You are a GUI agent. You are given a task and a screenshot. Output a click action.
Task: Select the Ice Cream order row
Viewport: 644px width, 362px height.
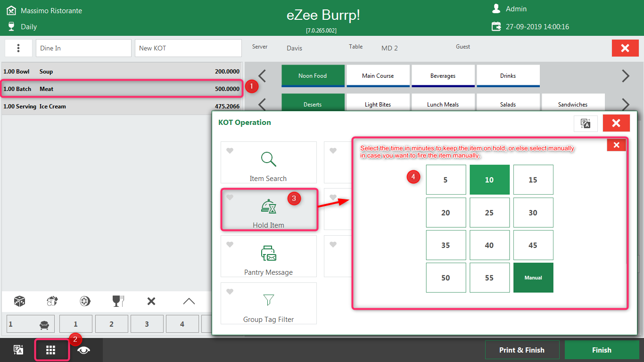point(122,107)
